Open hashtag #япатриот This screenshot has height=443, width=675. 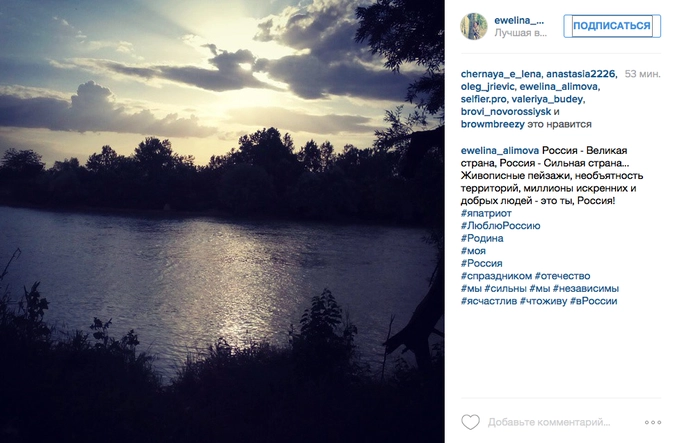pyautogui.click(x=486, y=213)
